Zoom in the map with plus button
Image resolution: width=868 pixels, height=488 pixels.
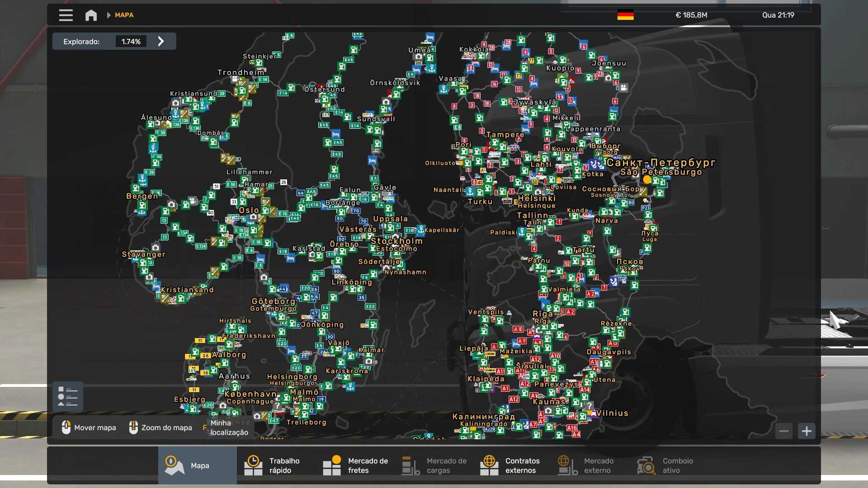click(x=807, y=431)
